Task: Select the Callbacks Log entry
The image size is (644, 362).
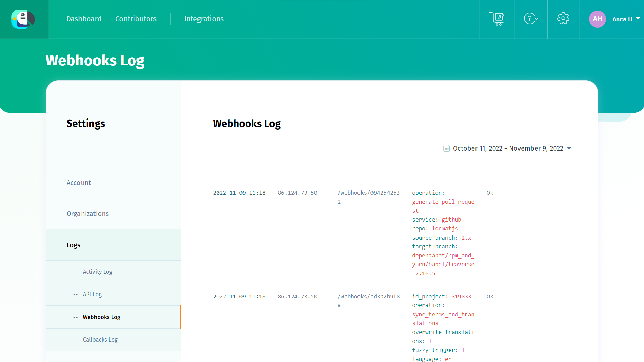Action: click(100, 340)
